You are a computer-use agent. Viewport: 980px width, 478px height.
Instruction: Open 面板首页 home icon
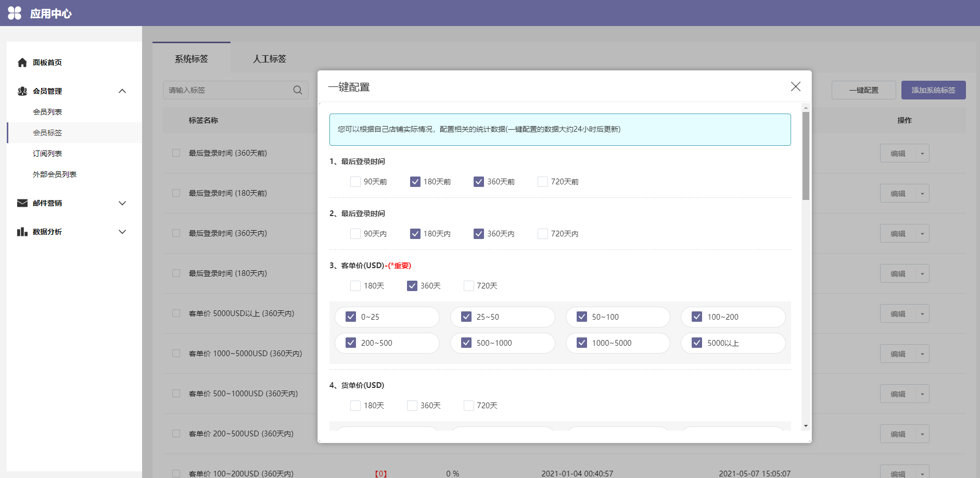click(22, 62)
